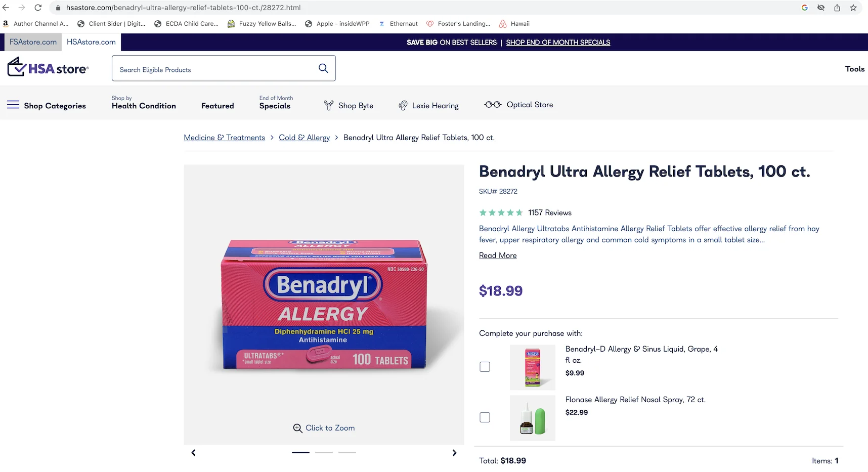Go to next product image arrow

click(x=454, y=453)
